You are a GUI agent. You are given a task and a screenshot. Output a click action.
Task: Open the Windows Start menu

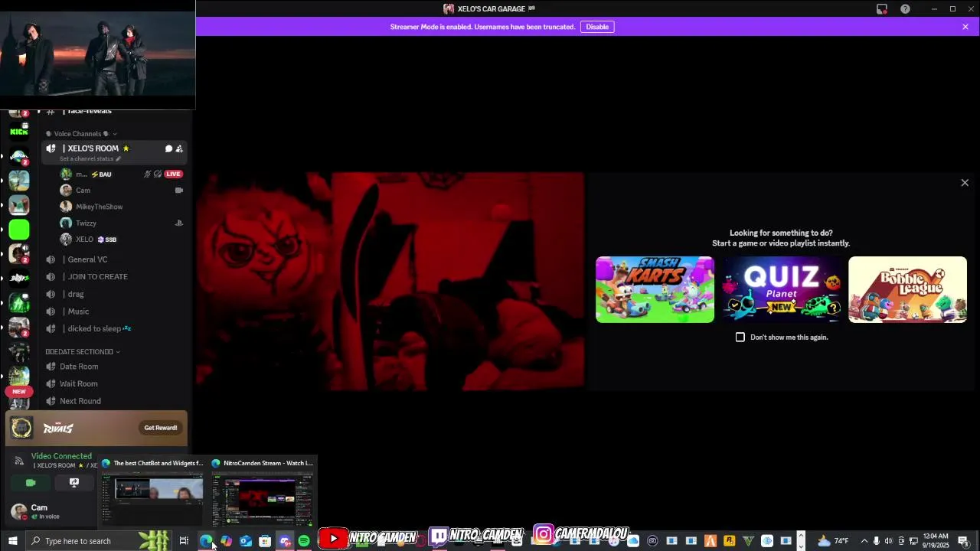[x=13, y=541]
